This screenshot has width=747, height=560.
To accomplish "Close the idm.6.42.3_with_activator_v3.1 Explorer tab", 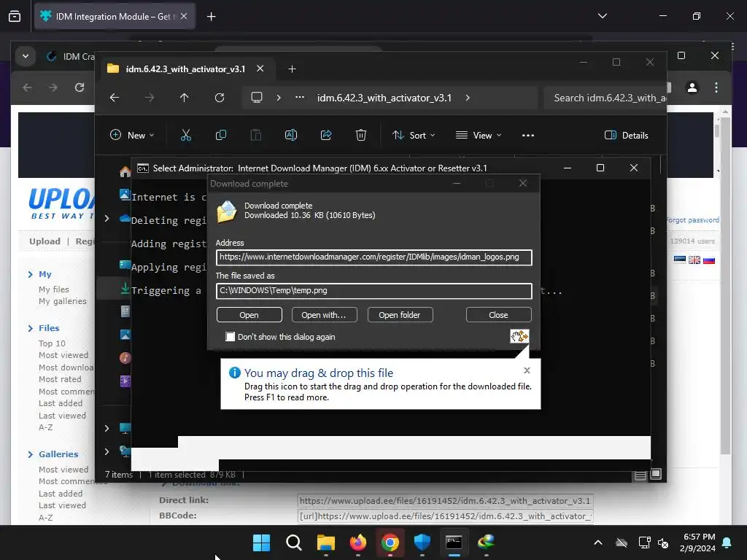I will (260, 69).
